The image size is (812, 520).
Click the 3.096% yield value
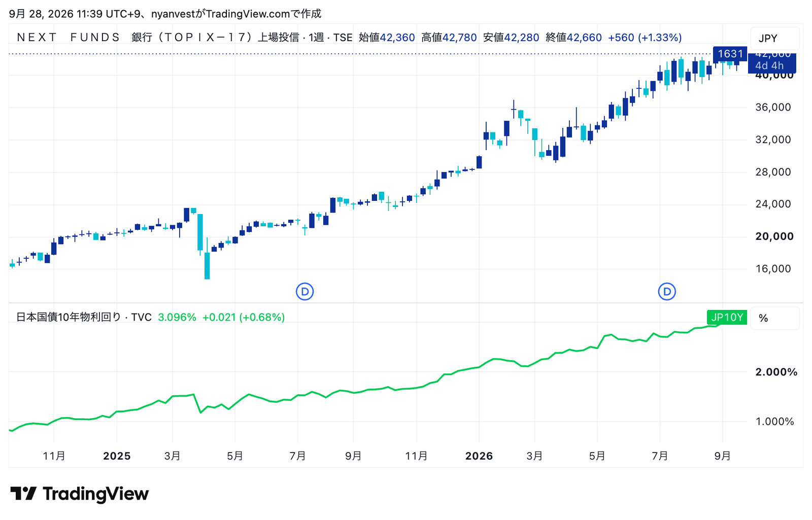click(x=177, y=317)
